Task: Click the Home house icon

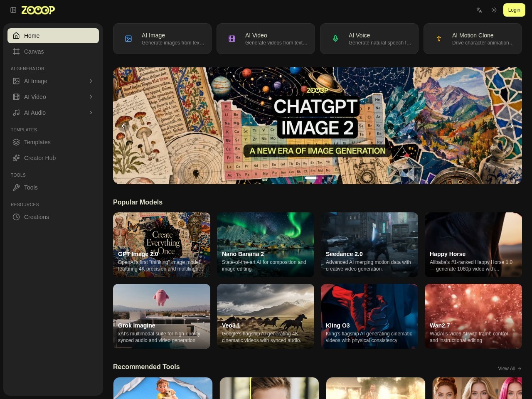Action: [16, 36]
